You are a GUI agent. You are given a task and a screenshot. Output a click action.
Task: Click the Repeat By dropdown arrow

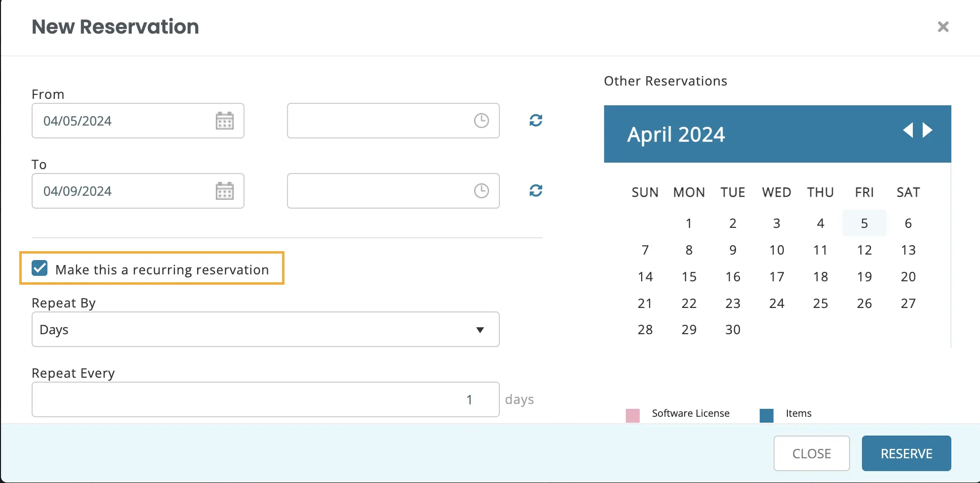480,329
